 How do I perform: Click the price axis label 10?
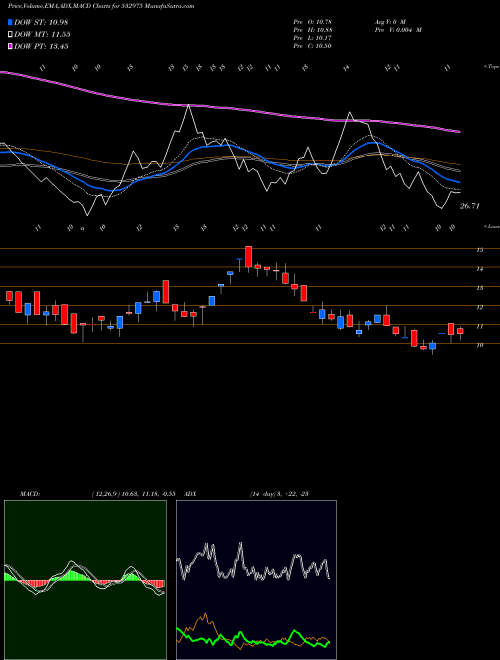pyautogui.click(x=479, y=345)
